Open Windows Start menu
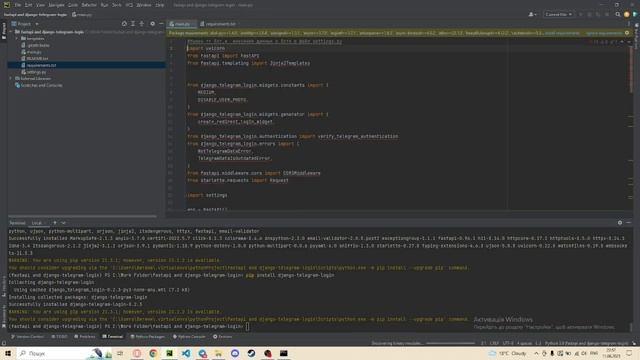 (x=7, y=353)
